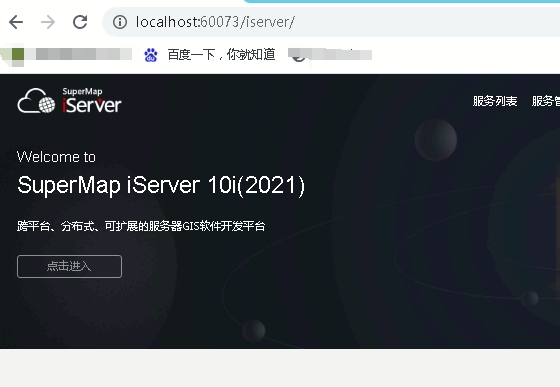Open the partially visible 服务管理 menu item
Viewport: 560px width, 387px height.
click(x=546, y=101)
